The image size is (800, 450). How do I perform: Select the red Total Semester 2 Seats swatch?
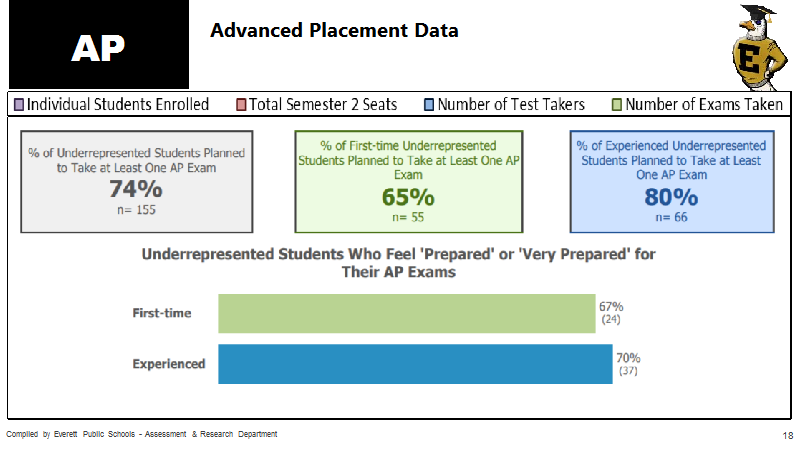pyautogui.click(x=241, y=105)
